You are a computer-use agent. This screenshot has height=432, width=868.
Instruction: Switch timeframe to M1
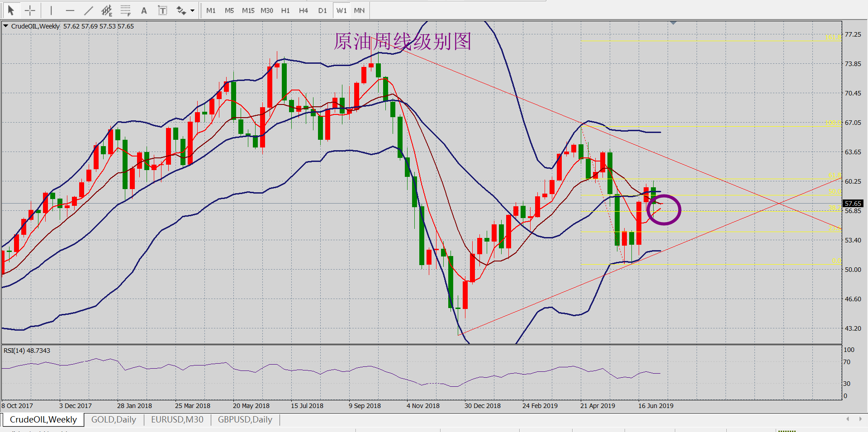(x=211, y=10)
